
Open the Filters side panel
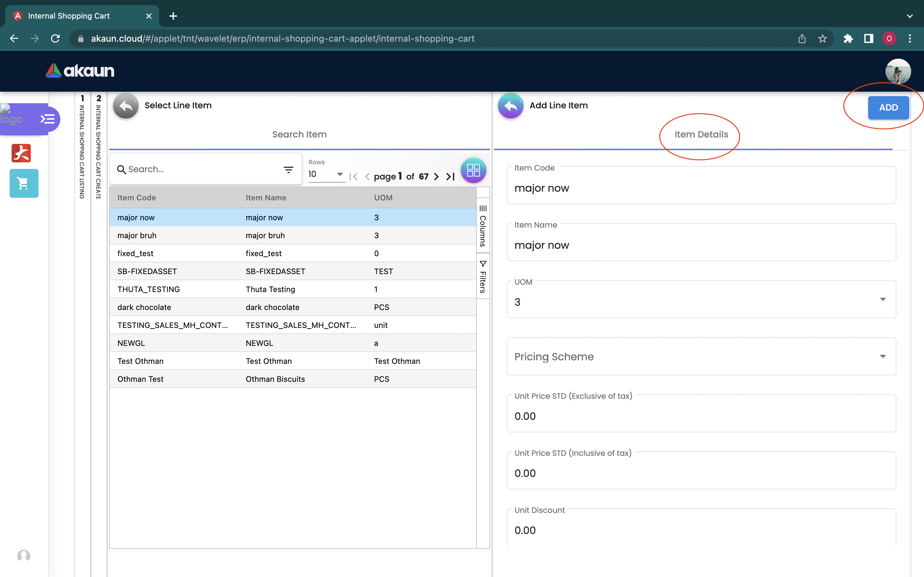[x=483, y=277]
